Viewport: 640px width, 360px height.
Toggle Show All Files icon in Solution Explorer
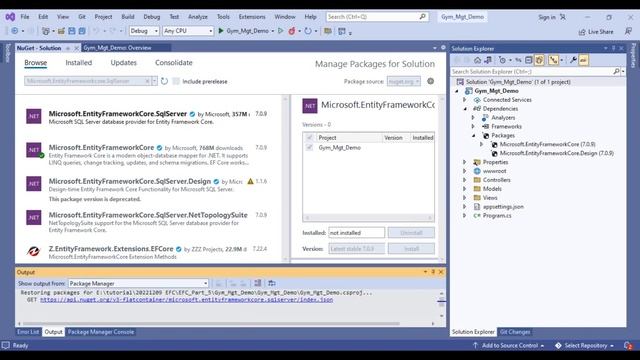(539, 60)
